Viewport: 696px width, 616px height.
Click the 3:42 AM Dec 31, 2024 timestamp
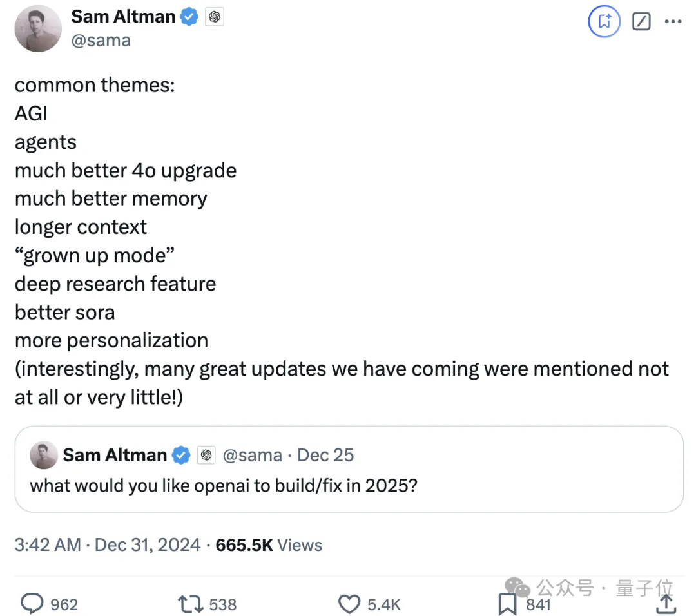pos(108,544)
